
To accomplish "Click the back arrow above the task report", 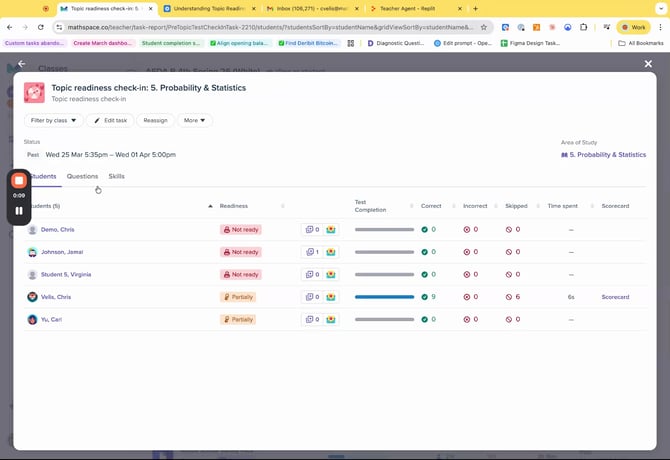I will [x=21, y=64].
